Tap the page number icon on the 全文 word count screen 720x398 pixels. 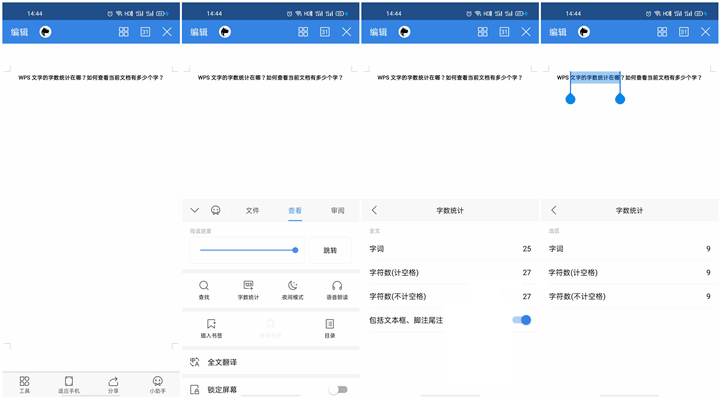tap(504, 32)
